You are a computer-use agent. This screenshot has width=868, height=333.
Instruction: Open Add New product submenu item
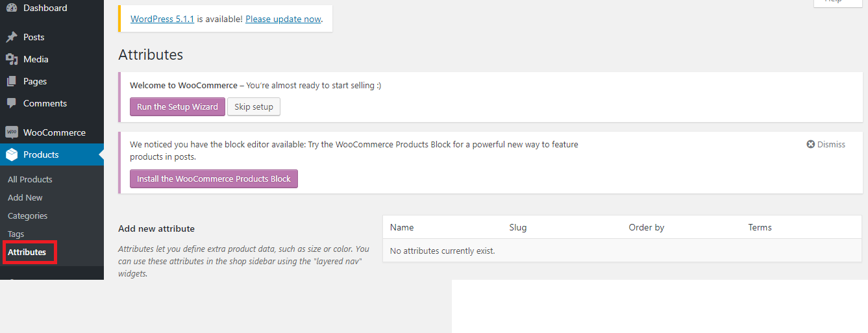pos(25,197)
